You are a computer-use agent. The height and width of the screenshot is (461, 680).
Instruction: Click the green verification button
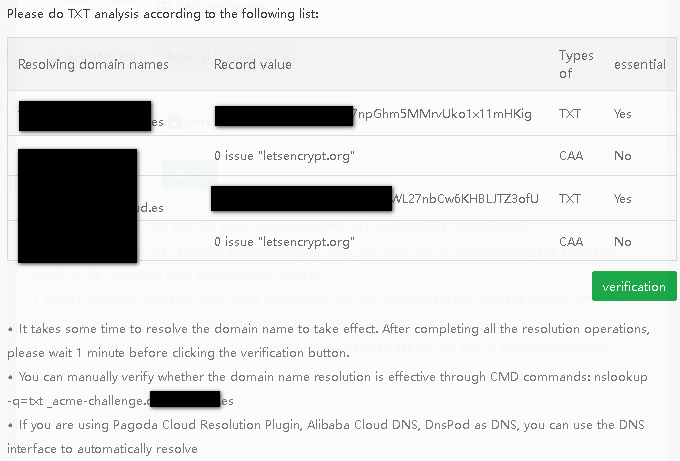click(x=634, y=286)
